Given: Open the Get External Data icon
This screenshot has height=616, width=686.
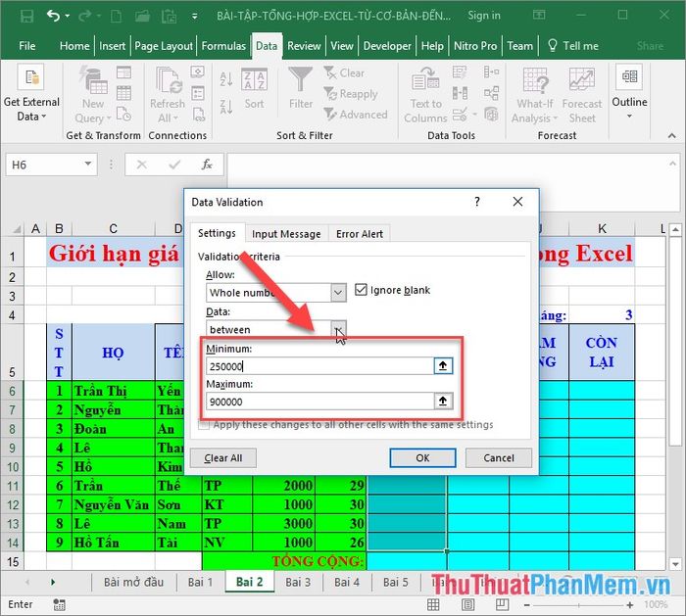Looking at the screenshot, I should pyautogui.click(x=30, y=77).
